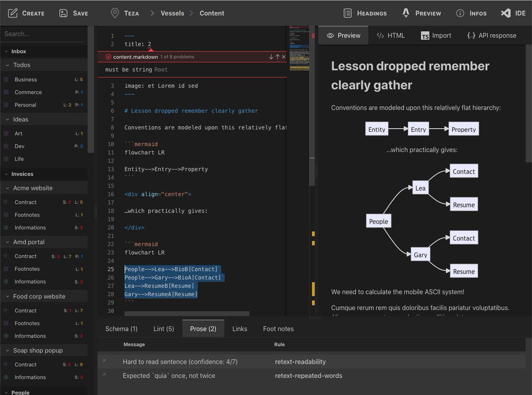Collapse the Acme website group
The image size is (532, 395).
(8, 188)
